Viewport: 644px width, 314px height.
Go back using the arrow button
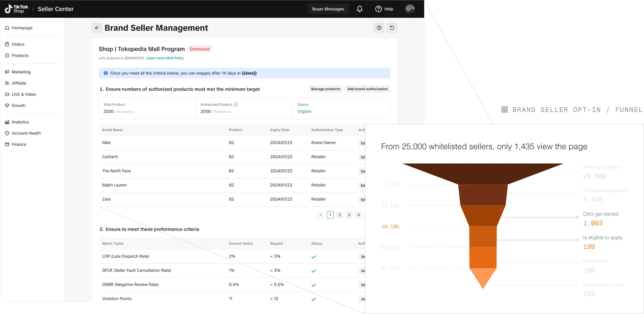[97, 28]
